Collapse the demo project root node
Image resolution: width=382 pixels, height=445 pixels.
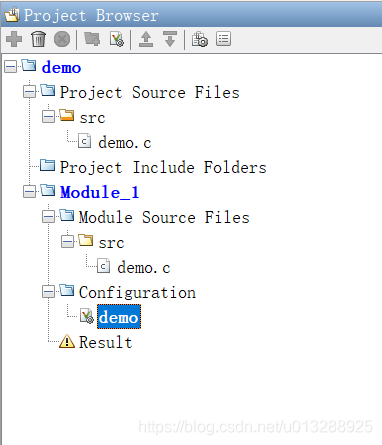pos(10,67)
